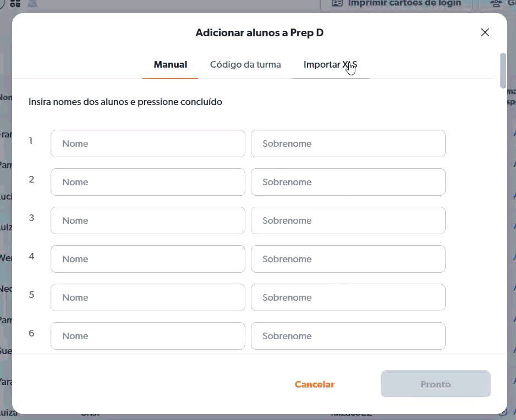Open the Código da turma tab
516x420 pixels.
pos(245,65)
